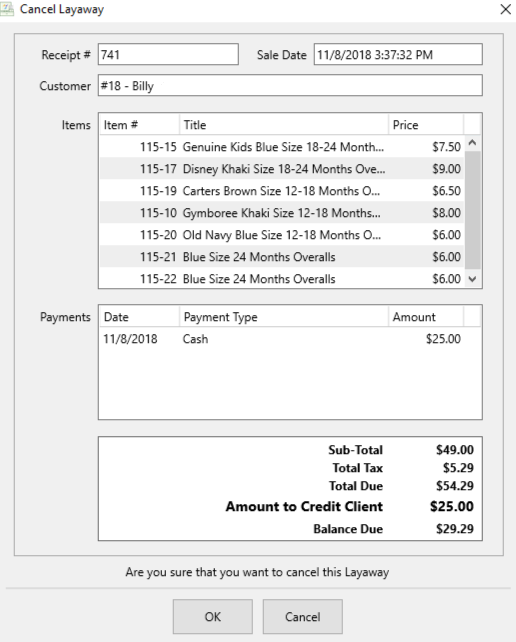
Task: Select the 11/8/2018 Cash payment row
Action: (282, 339)
